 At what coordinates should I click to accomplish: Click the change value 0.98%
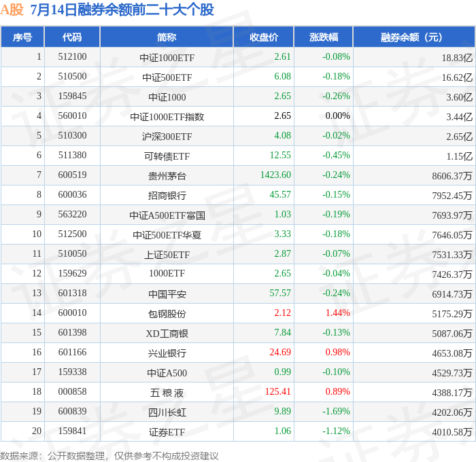(x=337, y=353)
